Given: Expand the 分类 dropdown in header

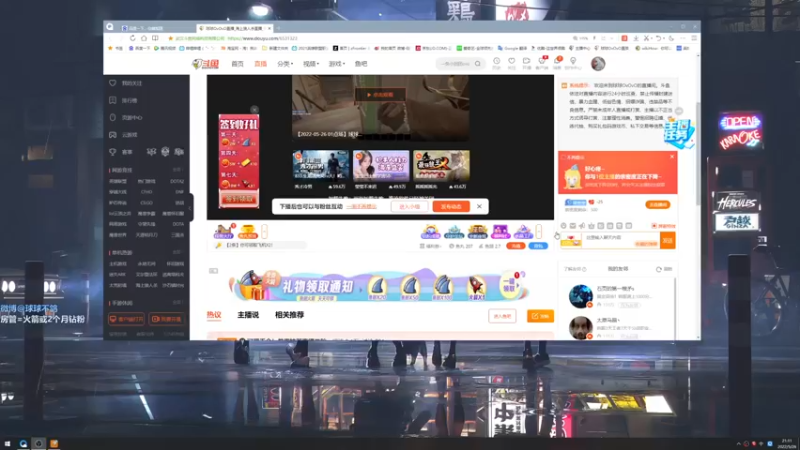Looking at the screenshot, I should [x=285, y=64].
